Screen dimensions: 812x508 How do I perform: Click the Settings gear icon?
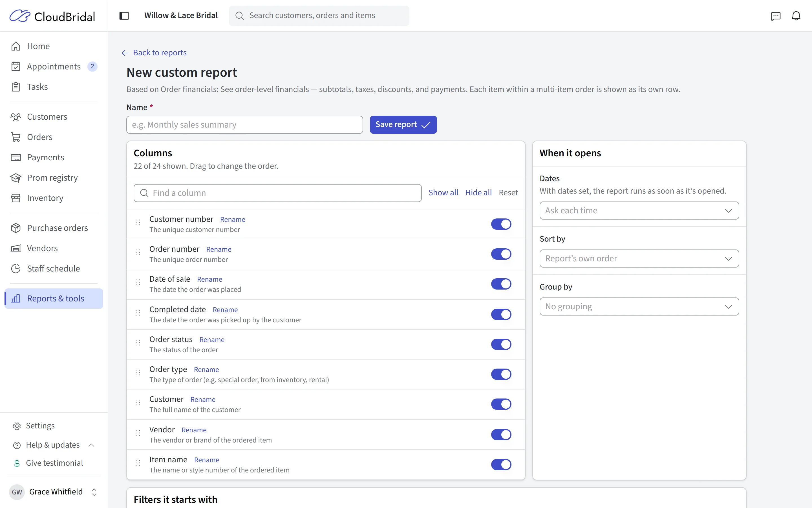point(17,426)
